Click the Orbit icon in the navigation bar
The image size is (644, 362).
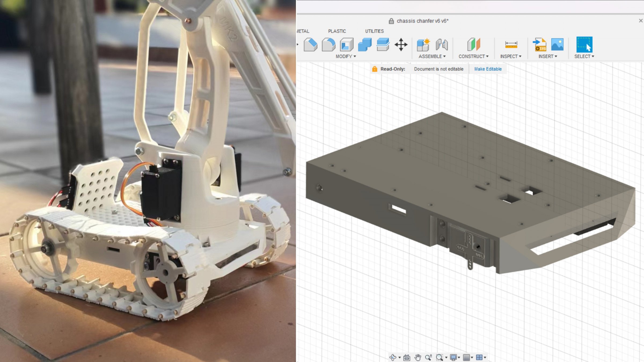coord(393,357)
